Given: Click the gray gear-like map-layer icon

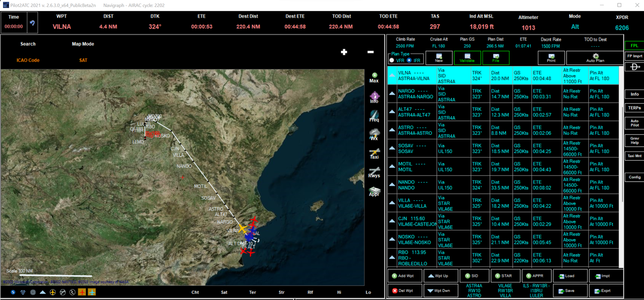Looking at the screenshot, I should tap(33, 292).
